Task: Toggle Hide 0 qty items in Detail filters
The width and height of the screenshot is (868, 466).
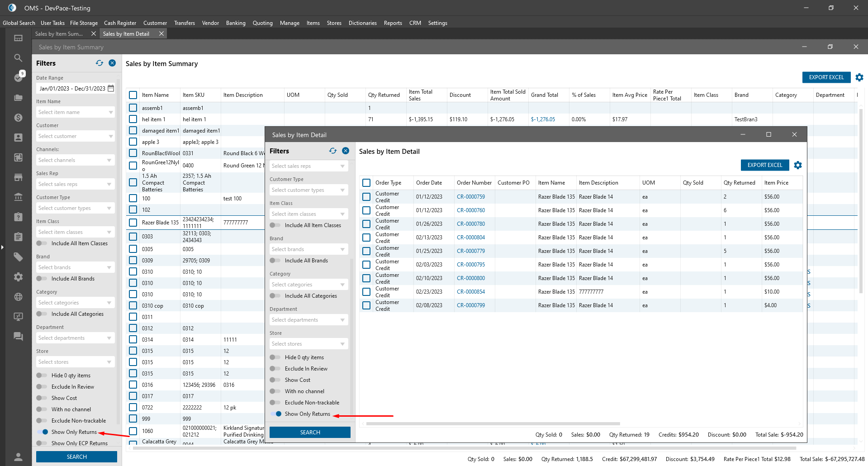Action: click(275, 357)
